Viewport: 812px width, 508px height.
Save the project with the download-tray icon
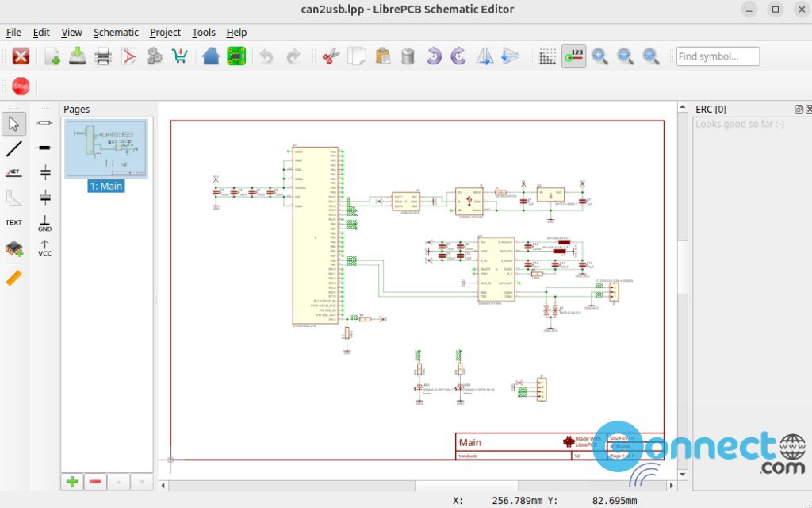coord(78,56)
